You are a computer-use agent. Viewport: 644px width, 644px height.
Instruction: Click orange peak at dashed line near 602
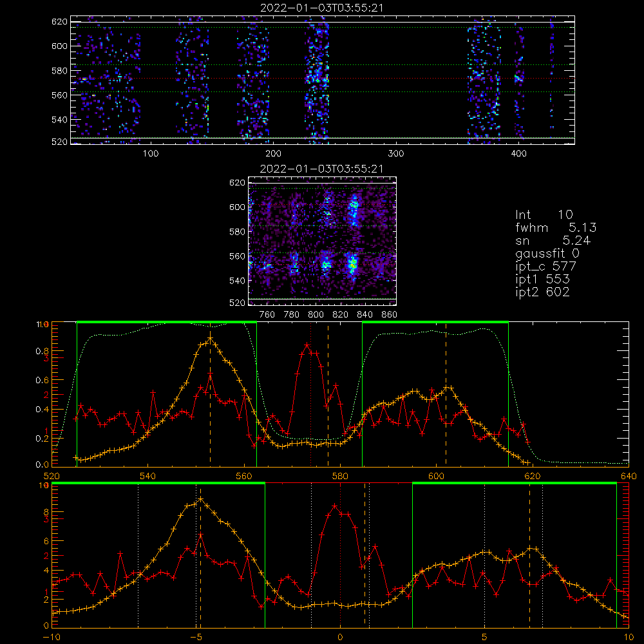pyautogui.click(x=446, y=387)
